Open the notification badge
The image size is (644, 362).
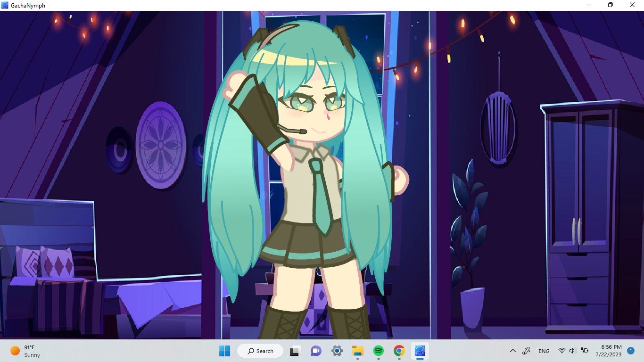631,351
